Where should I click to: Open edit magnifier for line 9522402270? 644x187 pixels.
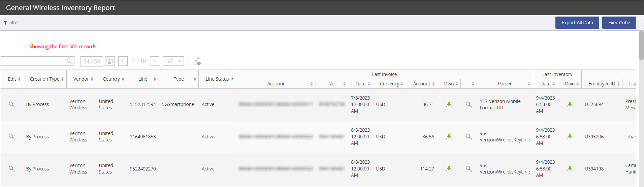point(12,169)
